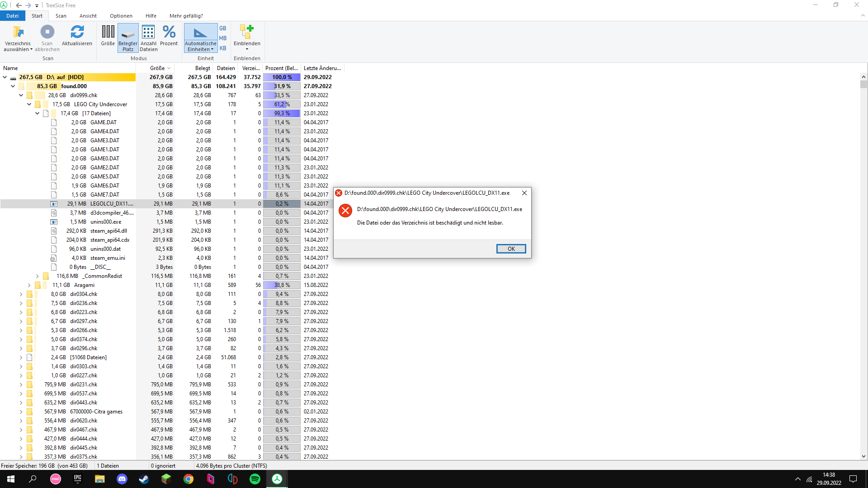The image size is (868, 488).
Task: Expand the dir0304.chk folder
Action: pos(21,294)
